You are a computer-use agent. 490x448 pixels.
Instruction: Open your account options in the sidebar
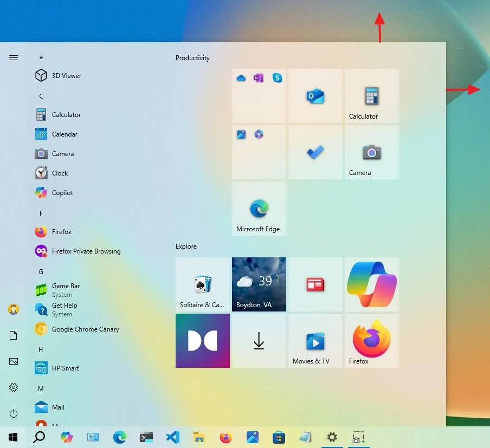pyautogui.click(x=13, y=309)
